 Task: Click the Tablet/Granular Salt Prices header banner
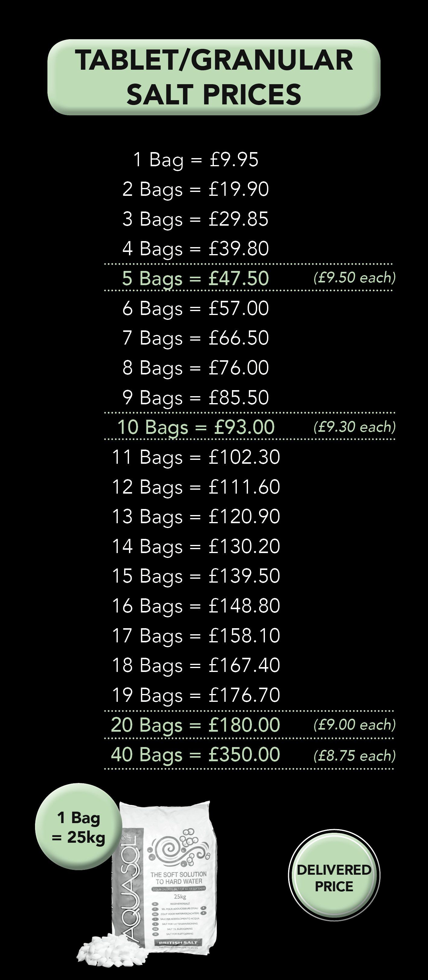click(x=214, y=77)
